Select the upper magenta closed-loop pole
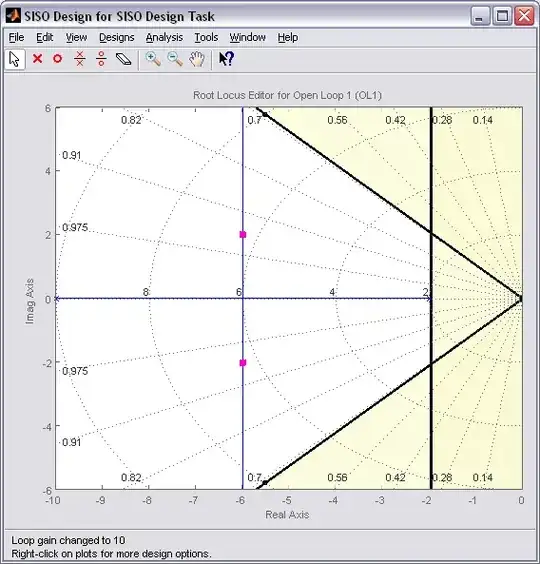540x564 pixels. pyautogui.click(x=243, y=235)
